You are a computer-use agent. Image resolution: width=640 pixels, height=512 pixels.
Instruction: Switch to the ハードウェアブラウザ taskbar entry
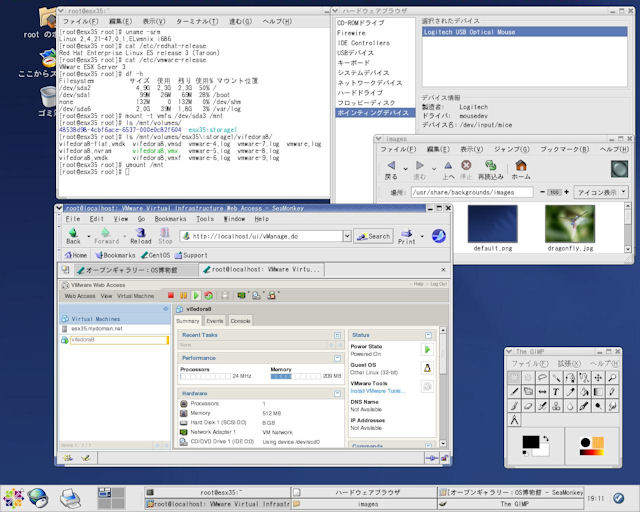(364, 492)
